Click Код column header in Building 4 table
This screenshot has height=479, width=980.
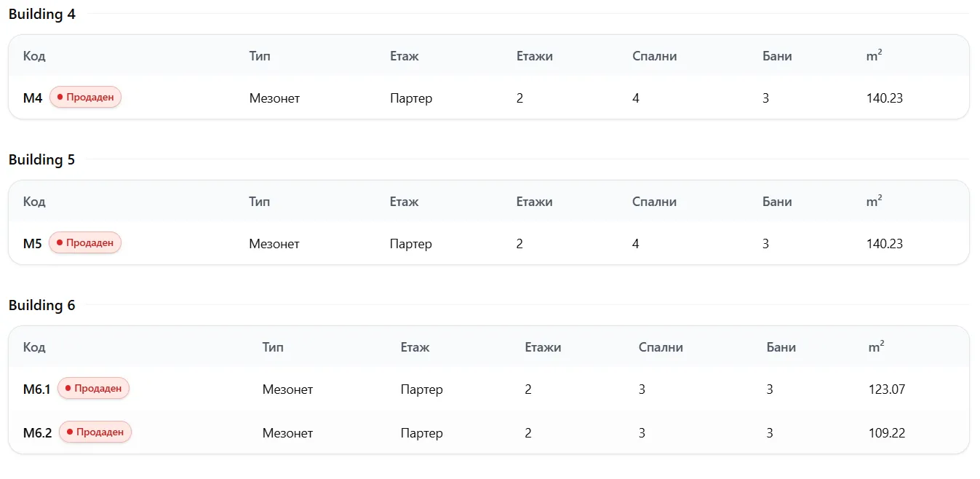(34, 56)
